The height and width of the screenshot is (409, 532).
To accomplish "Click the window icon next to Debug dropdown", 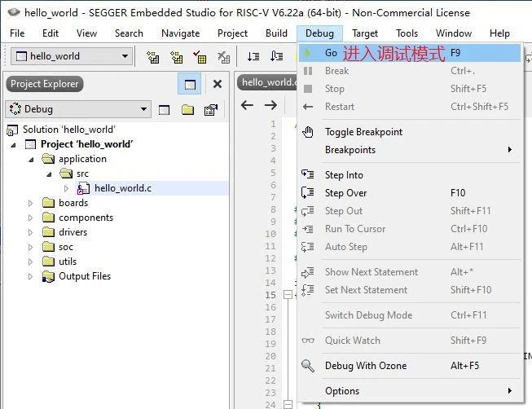I will pyautogui.click(x=164, y=110).
